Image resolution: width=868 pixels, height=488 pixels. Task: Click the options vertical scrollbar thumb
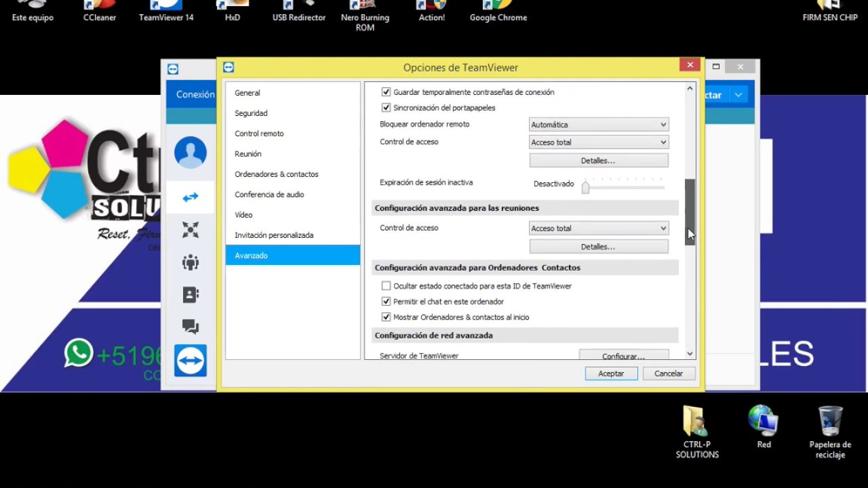point(690,212)
